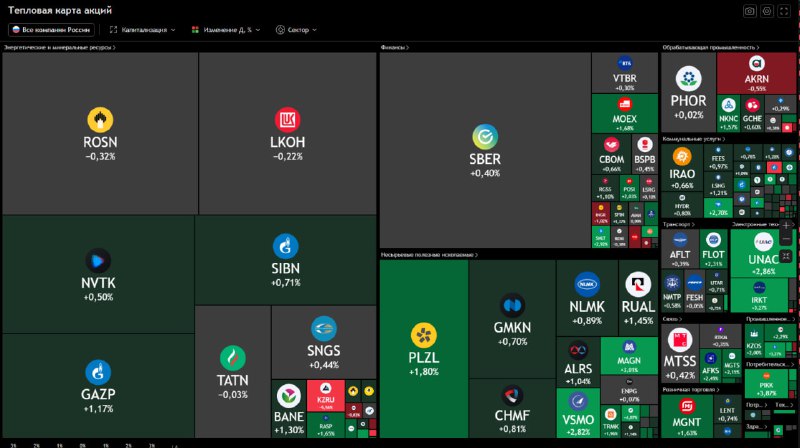Open the Сектор grouping dropdown

(x=296, y=30)
